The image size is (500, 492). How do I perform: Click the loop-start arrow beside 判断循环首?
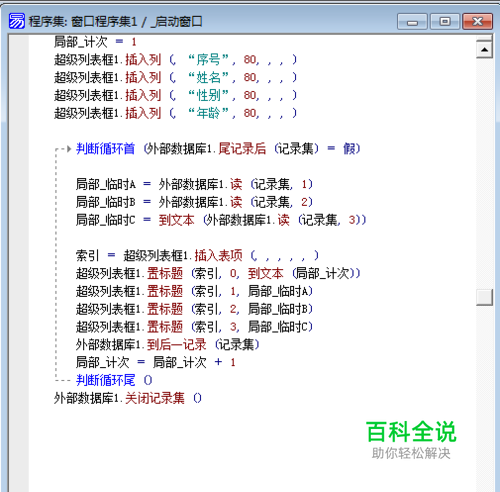pyautogui.click(x=68, y=149)
